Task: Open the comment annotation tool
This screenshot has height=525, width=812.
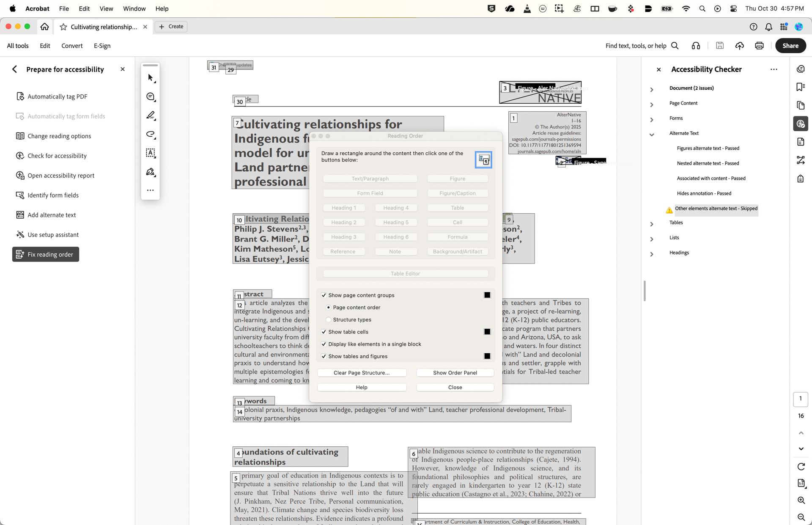Action: pos(150,96)
